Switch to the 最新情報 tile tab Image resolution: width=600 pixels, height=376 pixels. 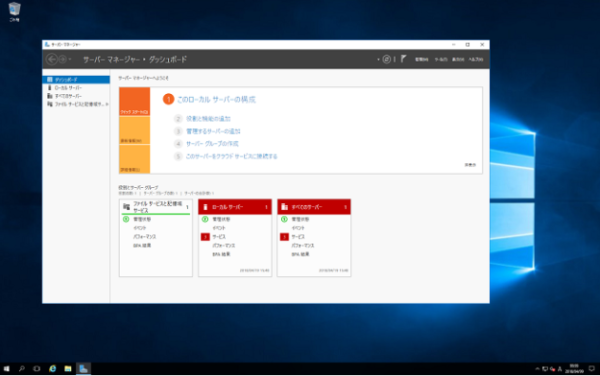coord(134,130)
